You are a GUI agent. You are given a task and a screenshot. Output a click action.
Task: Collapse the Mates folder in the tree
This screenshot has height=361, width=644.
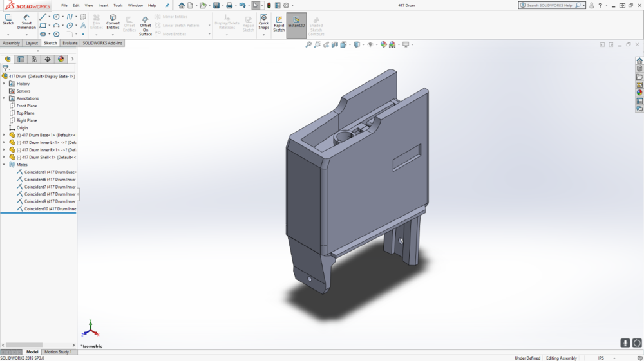click(x=4, y=165)
